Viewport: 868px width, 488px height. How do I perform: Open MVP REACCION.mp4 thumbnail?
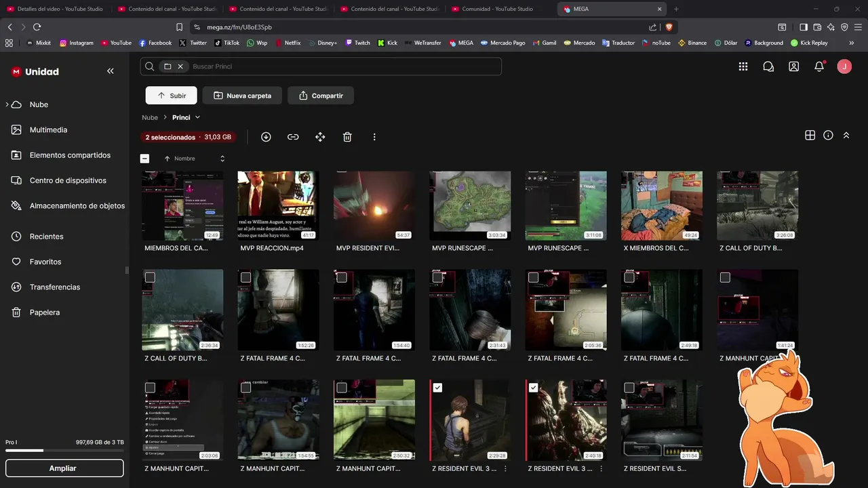278,205
